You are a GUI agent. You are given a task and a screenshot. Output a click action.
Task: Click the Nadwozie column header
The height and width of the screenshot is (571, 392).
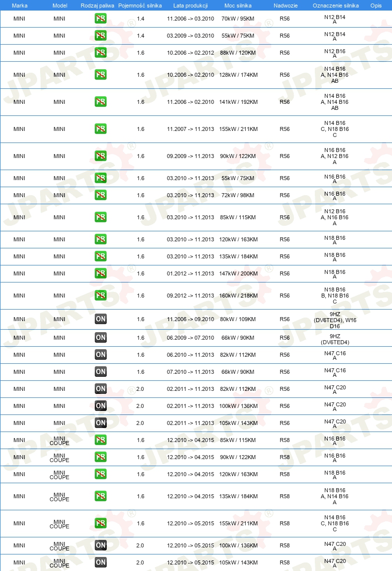click(x=286, y=6)
